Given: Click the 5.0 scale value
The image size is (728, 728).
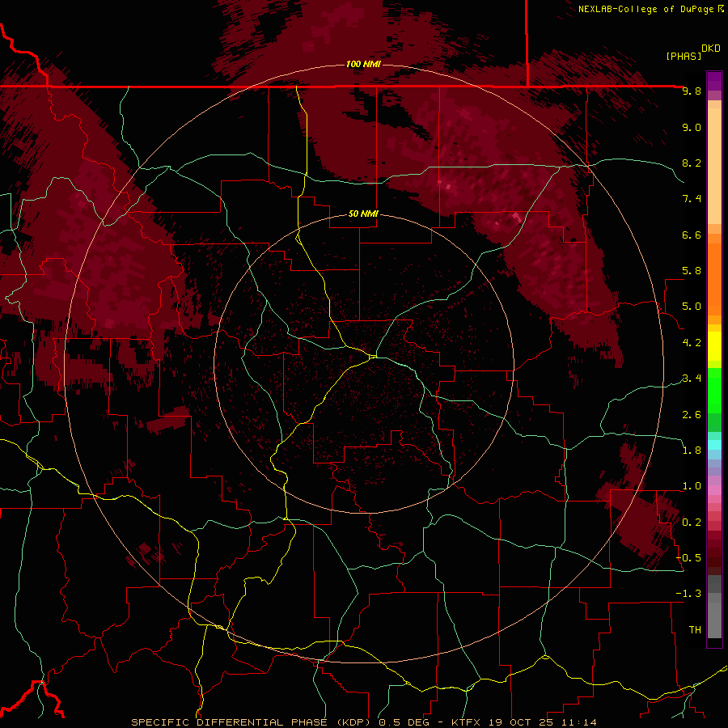Looking at the screenshot, I should 692,307.
